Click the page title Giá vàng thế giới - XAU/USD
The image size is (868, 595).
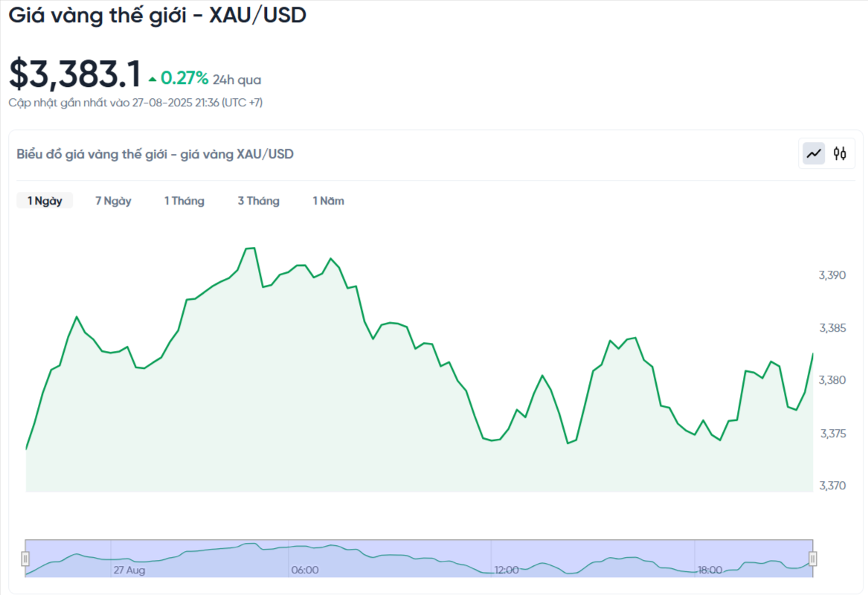click(x=157, y=16)
